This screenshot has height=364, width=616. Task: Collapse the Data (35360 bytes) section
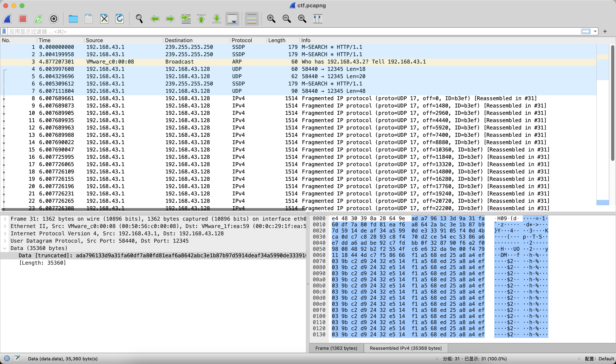tap(5, 248)
